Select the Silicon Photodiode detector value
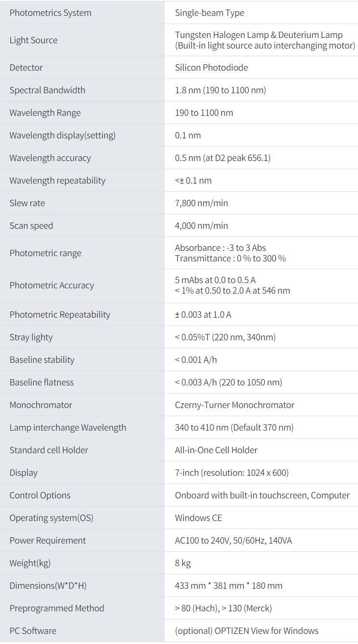This screenshot has width=358, height=644. [211, 68]
